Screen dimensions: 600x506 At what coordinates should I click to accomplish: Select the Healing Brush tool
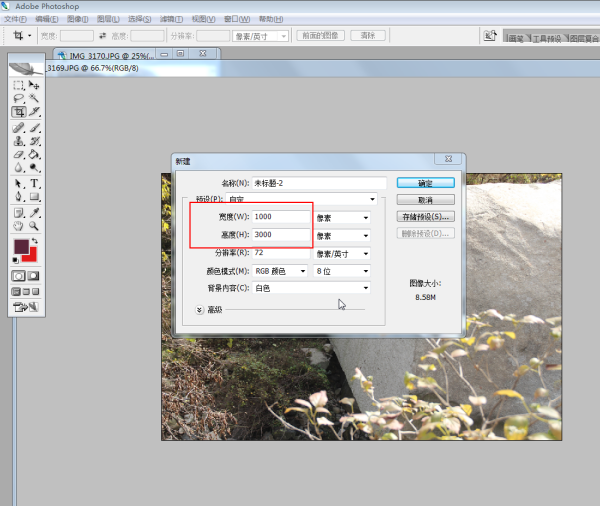[19, 127]
